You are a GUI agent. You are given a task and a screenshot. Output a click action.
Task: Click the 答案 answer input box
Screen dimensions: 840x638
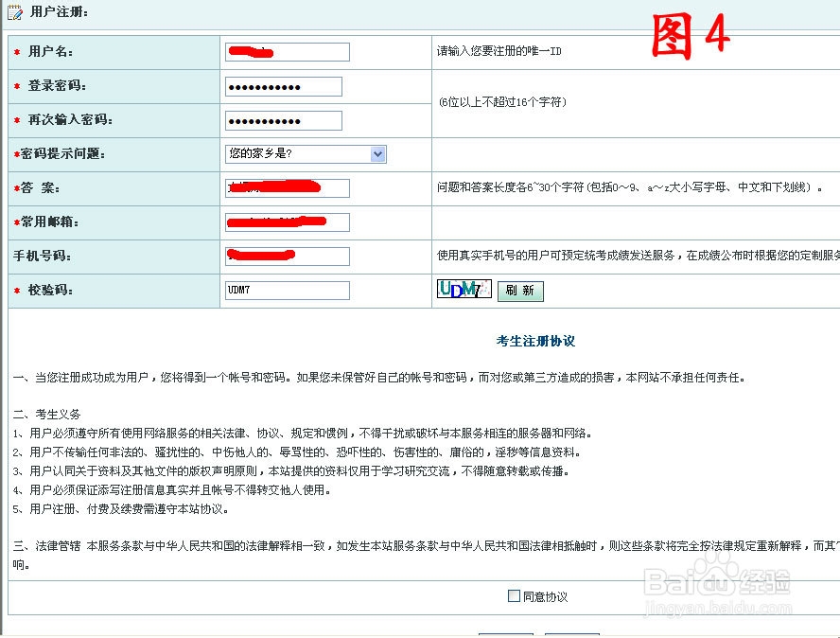point(287,188)
